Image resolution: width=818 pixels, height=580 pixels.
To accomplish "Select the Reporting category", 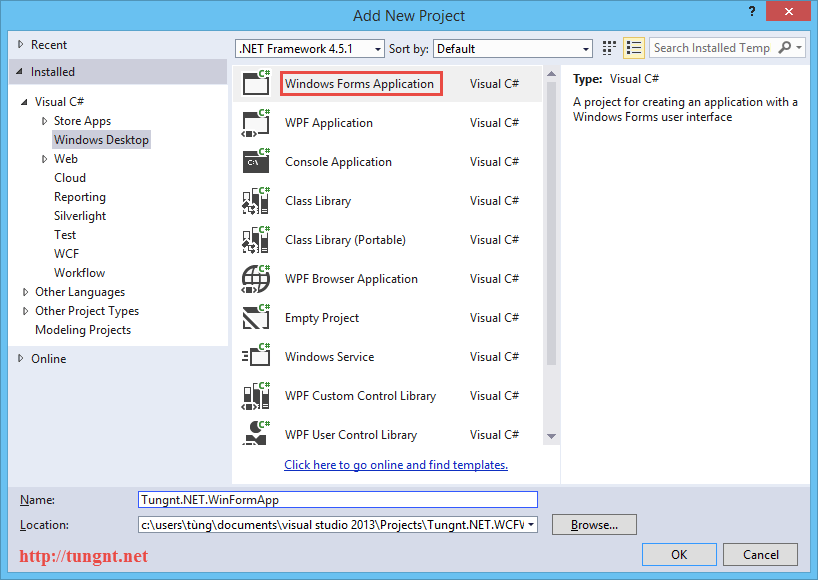I will (x=80, y=197).
